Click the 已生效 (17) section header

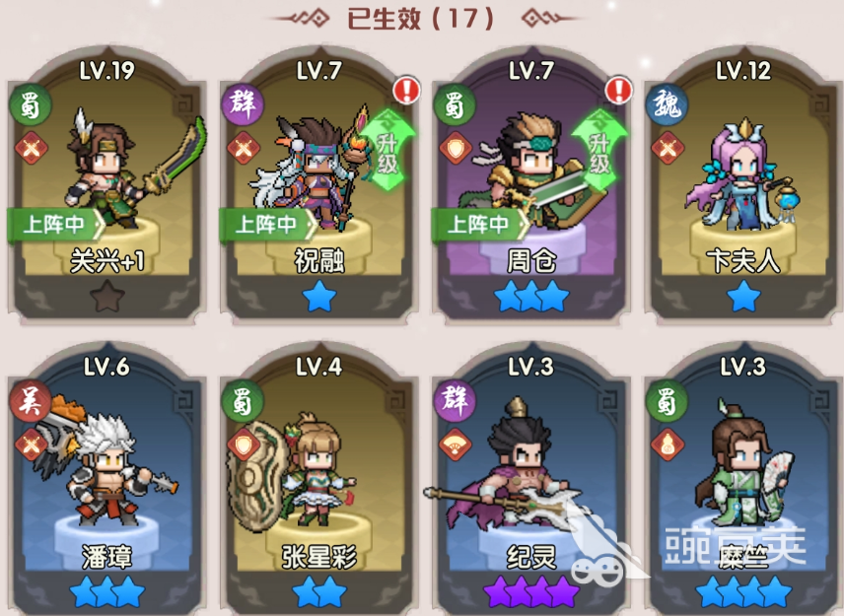[421, 19]
